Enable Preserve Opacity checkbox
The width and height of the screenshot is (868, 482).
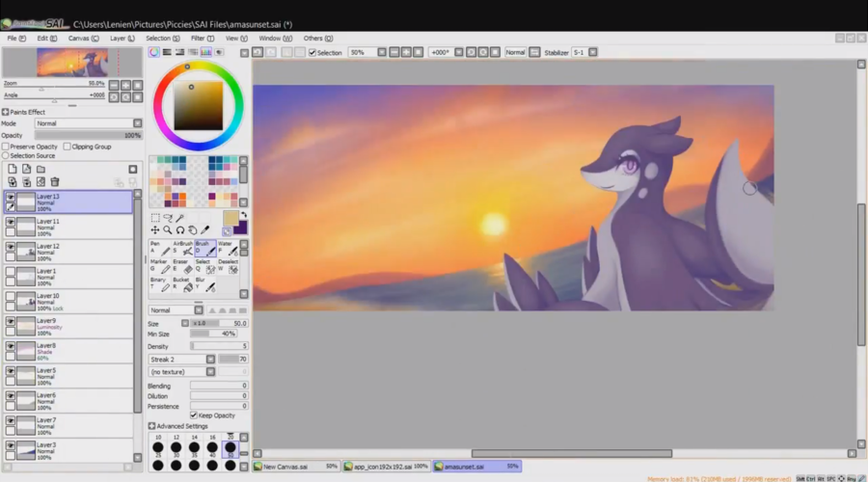5,147
